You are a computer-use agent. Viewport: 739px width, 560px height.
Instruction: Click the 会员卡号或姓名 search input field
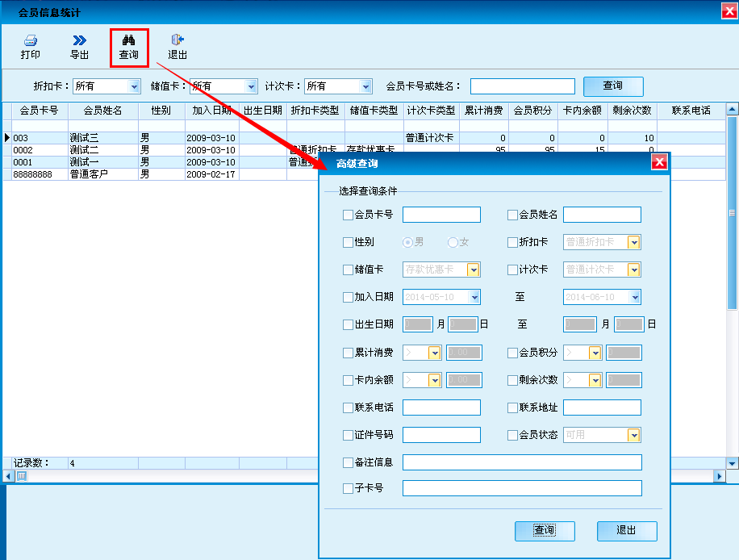(522, 86)
